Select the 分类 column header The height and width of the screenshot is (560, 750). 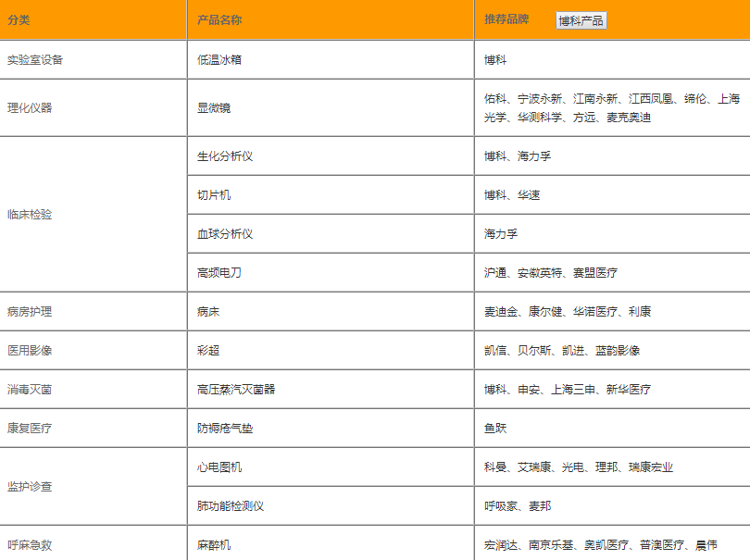click(x=94, y=19)
